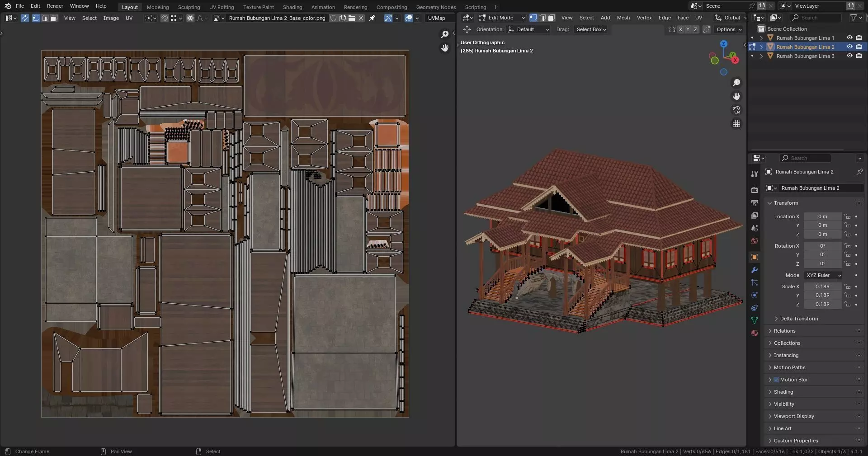
Task: Open the Scene properties tab
Action: point(754,228)
